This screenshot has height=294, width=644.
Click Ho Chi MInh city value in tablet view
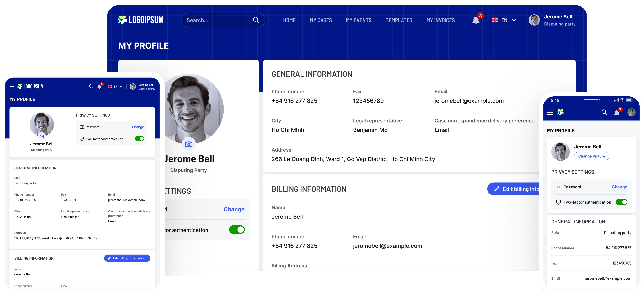pos(22,217)
